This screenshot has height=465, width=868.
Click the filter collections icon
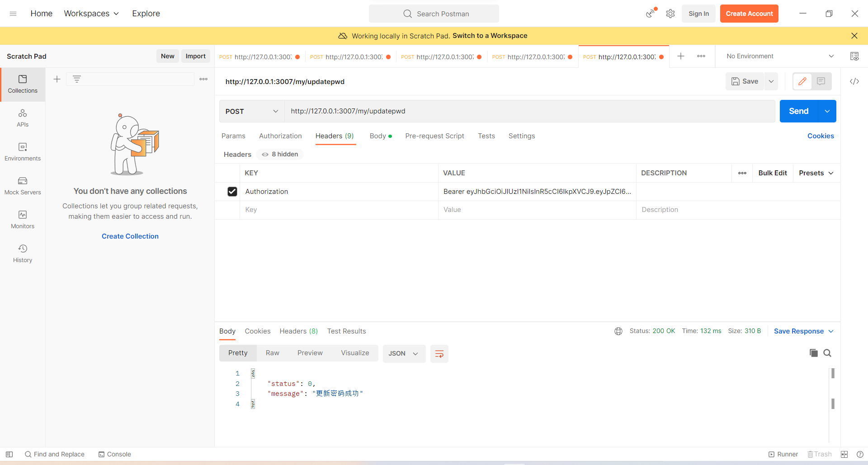click(x=77, y=79)
